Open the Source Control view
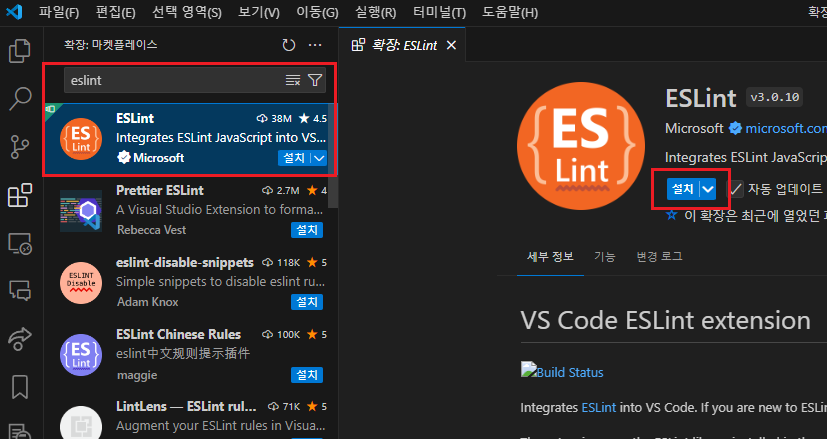827x439 pixels. coord(20,147)
